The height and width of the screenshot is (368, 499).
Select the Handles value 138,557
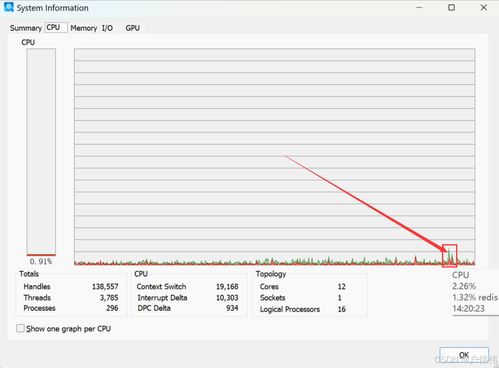coord(105,287)
